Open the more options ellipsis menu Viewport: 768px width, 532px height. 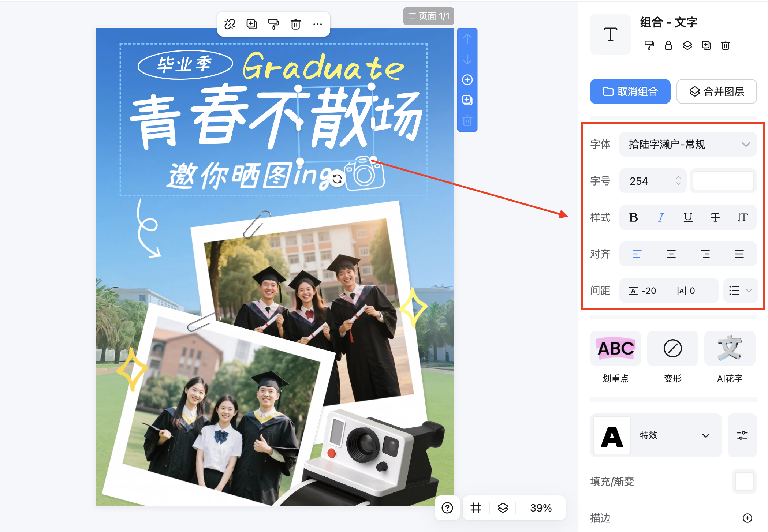tap(317, 24)
